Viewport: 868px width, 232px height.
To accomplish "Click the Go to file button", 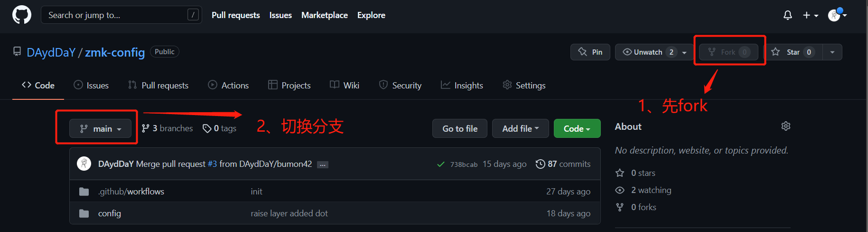I will pos(459,129).
